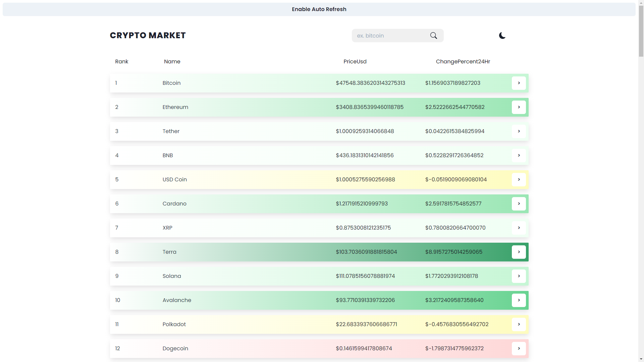Viewport: 644px width, 362px height.
Task: Expand the Solana row arrow
Action: pos(519,276)
